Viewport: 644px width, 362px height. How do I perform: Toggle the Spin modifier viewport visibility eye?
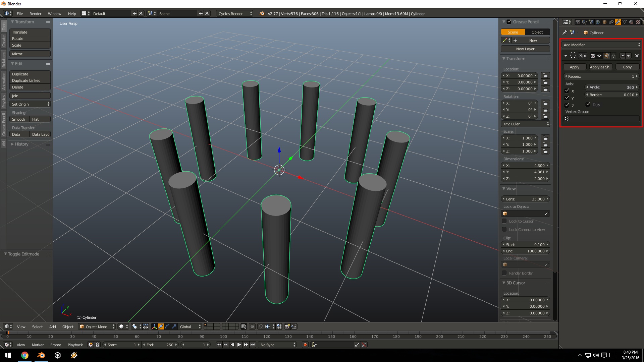pos(599,56)
